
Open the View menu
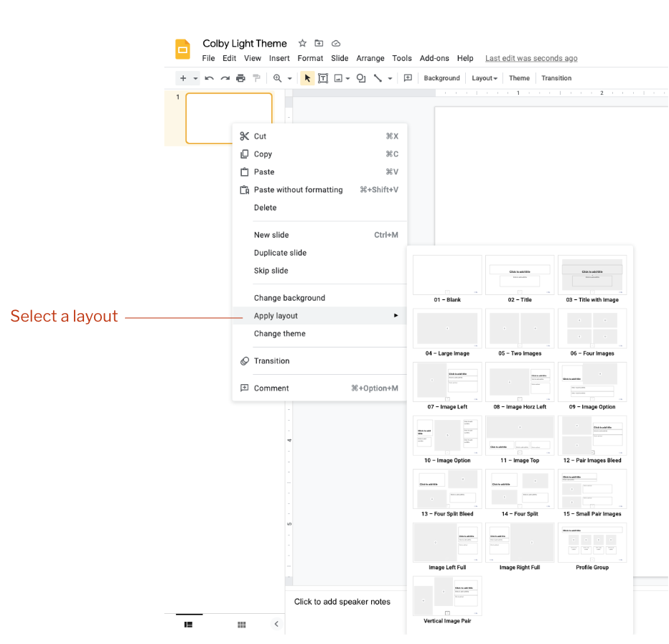coord(252,58)
